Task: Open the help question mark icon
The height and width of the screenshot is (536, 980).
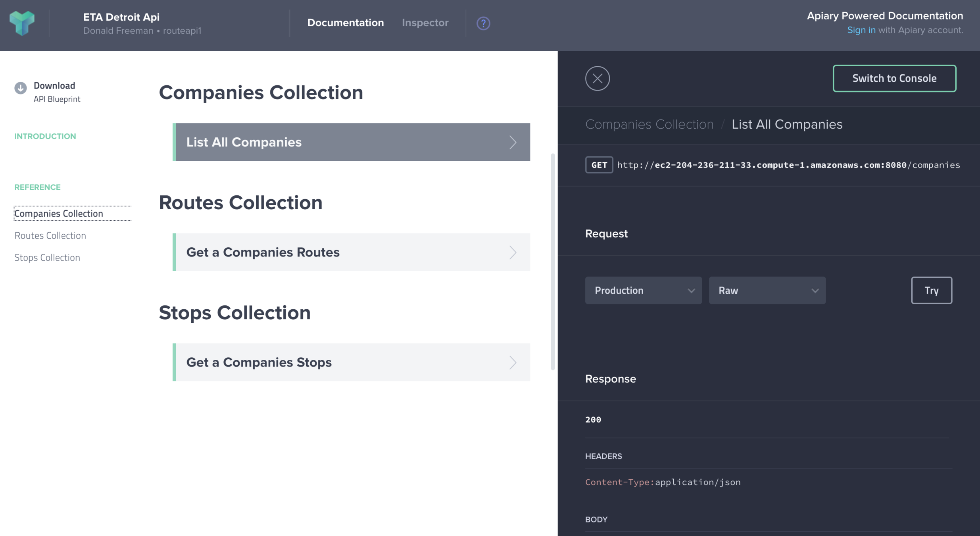Action: (483, 23)
